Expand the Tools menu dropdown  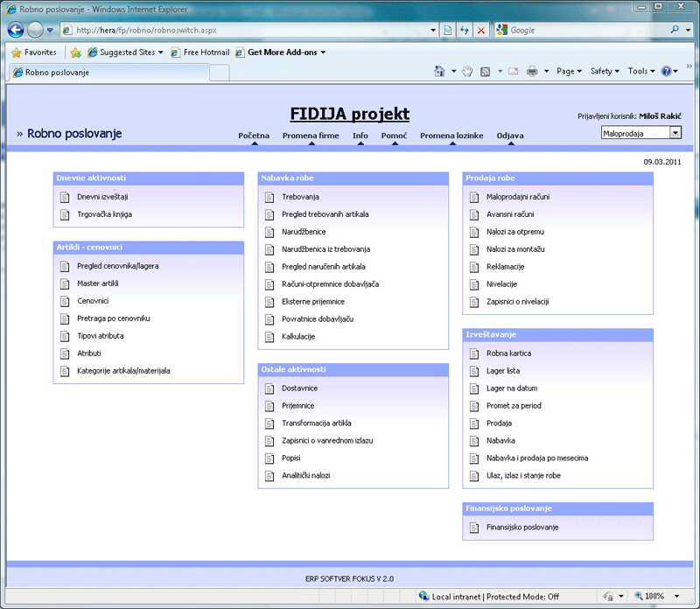point(640,71)
